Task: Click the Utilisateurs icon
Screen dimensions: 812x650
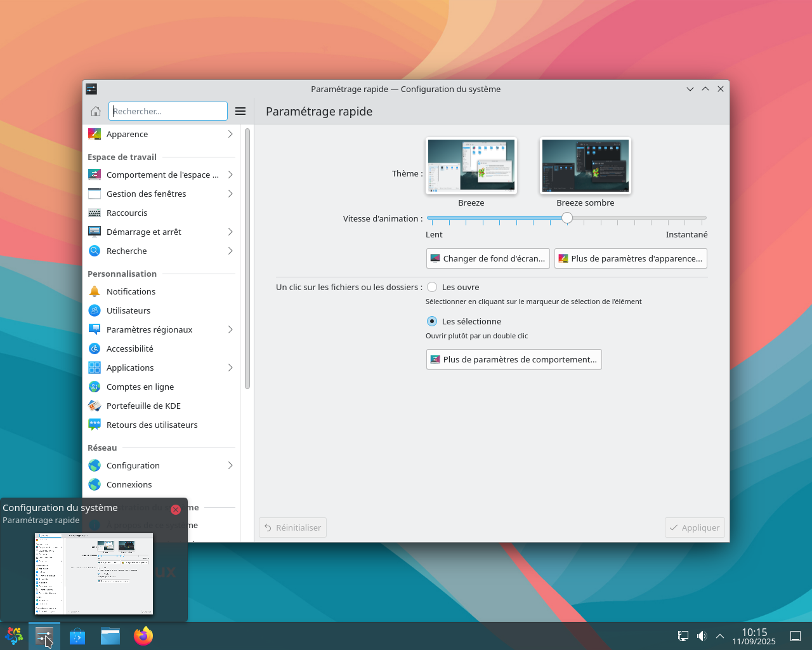Action: [x=95, y=310]
